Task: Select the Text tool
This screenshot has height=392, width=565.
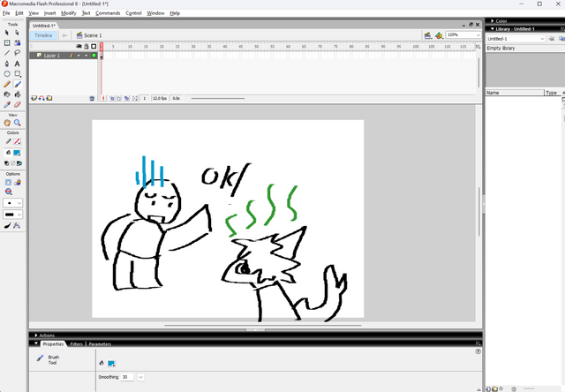Action: [x=18, y=64]
